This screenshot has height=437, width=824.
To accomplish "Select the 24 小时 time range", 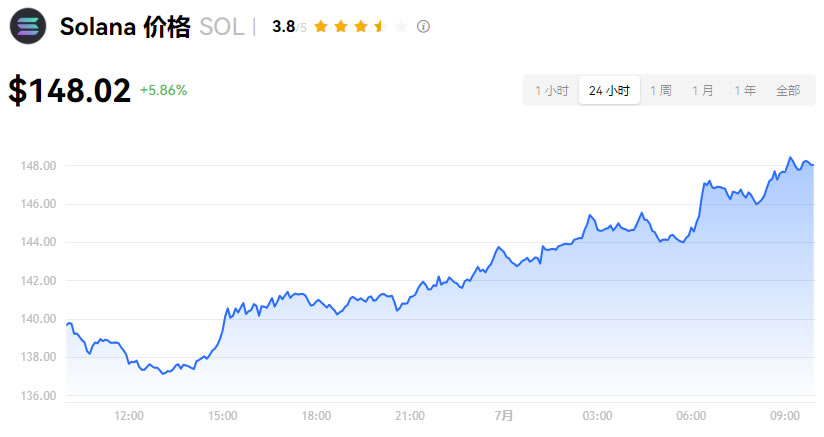I will [609, 90].
